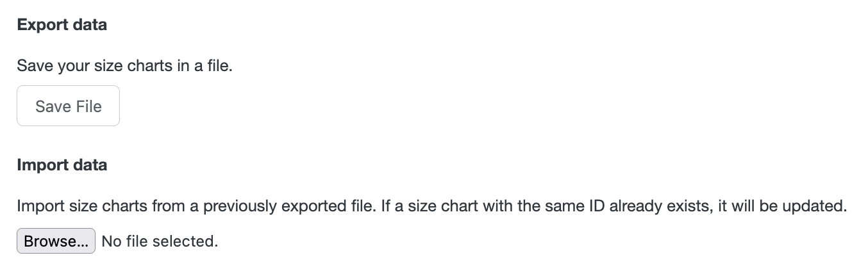Select the Import data heading

62,165
